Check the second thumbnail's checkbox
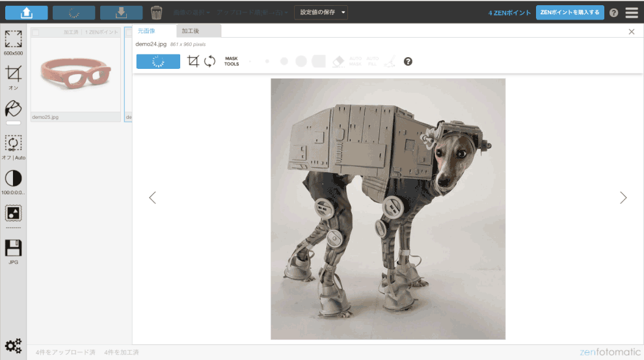This screenshot has width=644, height=360. (x=129, y=32)
